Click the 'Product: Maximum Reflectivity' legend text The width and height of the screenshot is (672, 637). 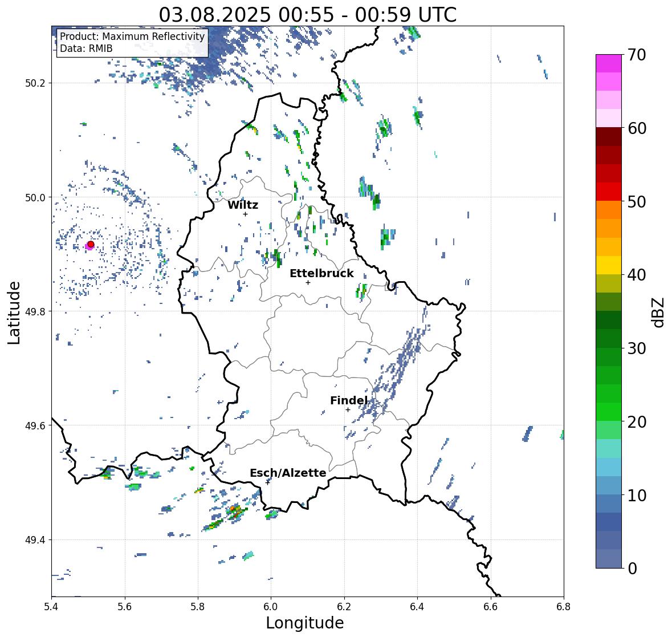point(132,36)
